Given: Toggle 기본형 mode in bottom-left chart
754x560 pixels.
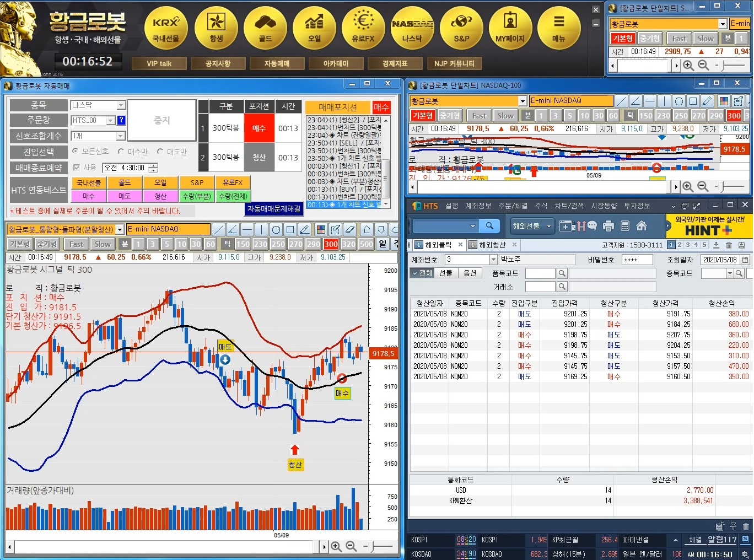Looking at the screenshot, I should tap(19, 244).
